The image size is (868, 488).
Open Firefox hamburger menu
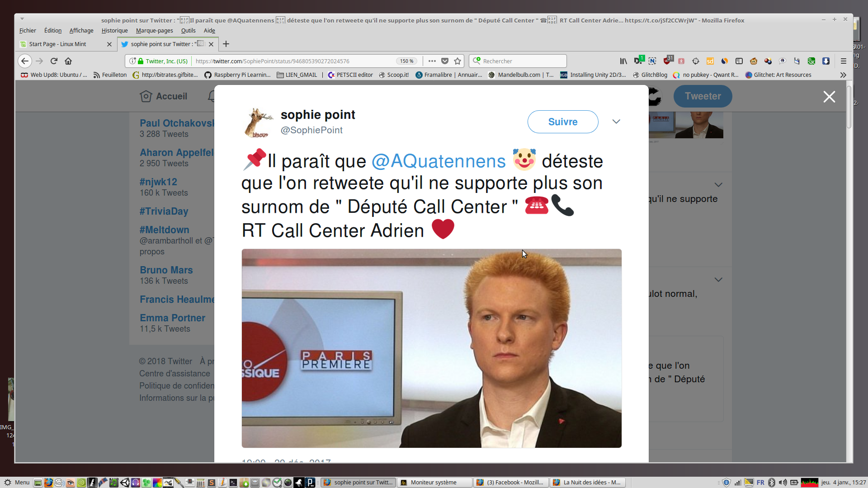pyautogui.click(x=843, y=61)
